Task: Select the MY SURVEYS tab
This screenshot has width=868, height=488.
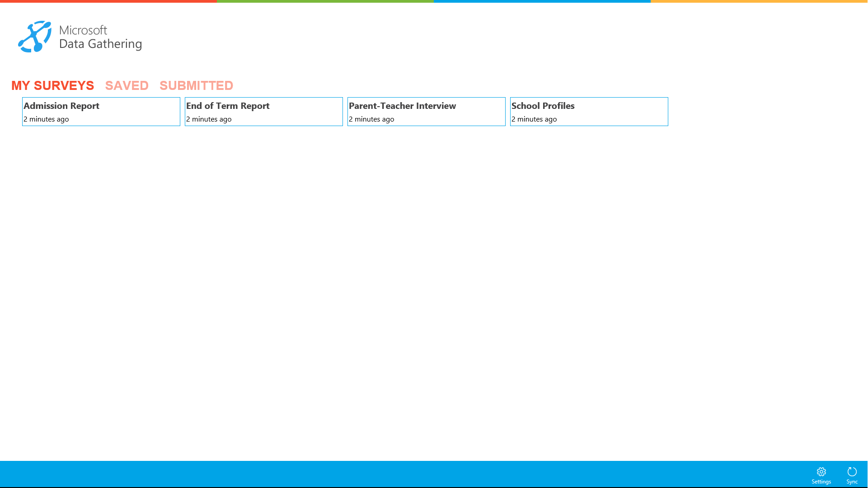Action: 52,85
